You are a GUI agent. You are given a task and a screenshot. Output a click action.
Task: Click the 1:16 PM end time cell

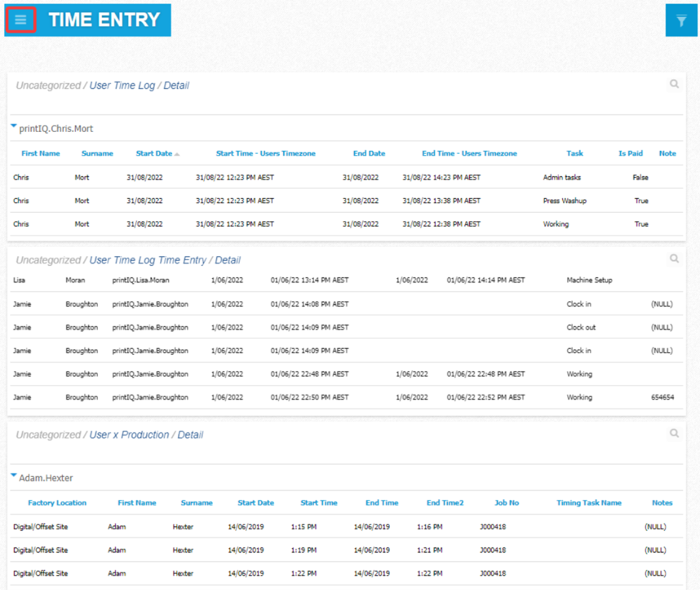pyautogui.click(x=430, y=527)
